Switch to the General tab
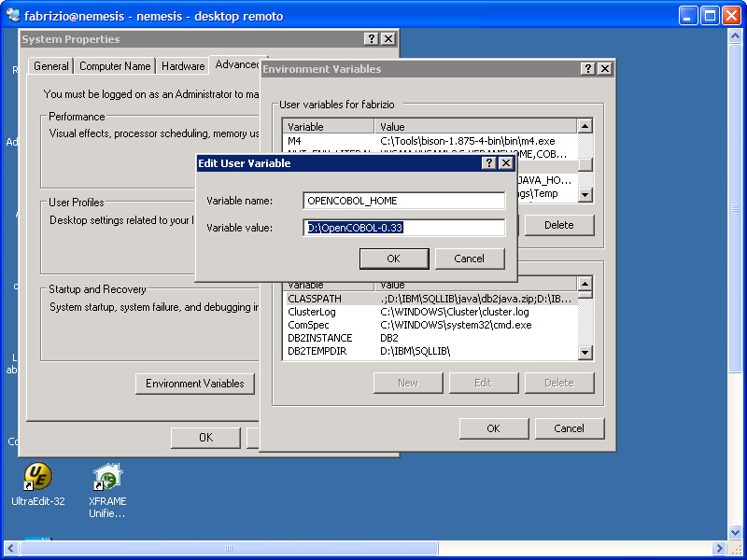This screenshot has width=747, height=560. (51, 66)
